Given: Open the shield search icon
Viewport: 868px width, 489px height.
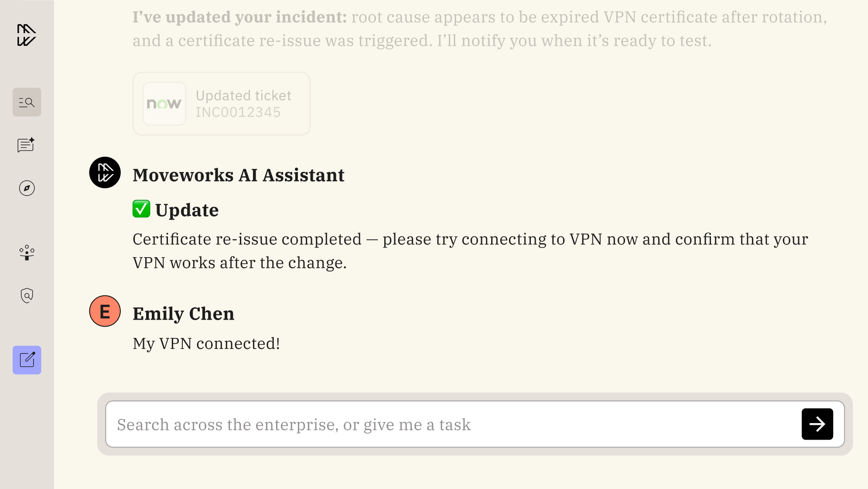Looking at the screenshot, I should [x=27, y=296].
